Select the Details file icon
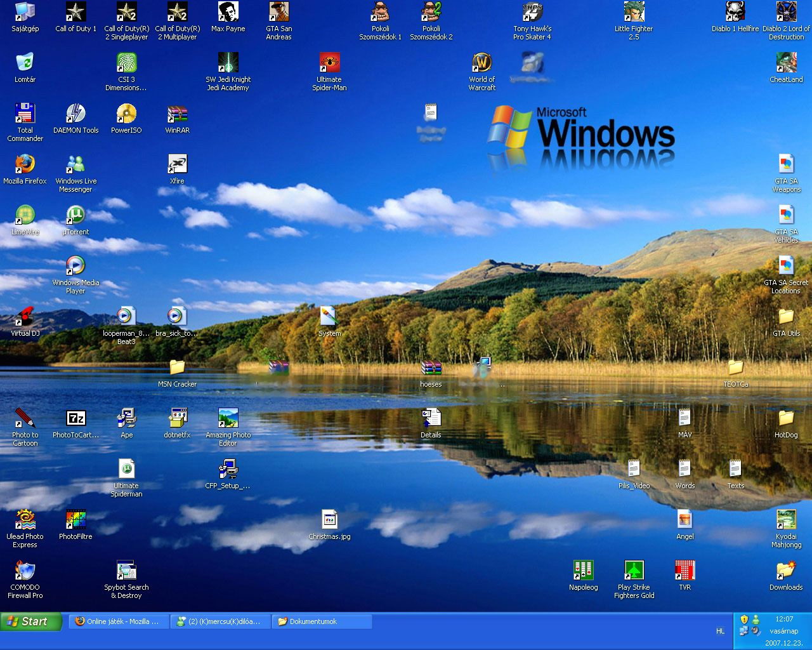The width and height of the screenshot is (812, 650). click(431, 424)
